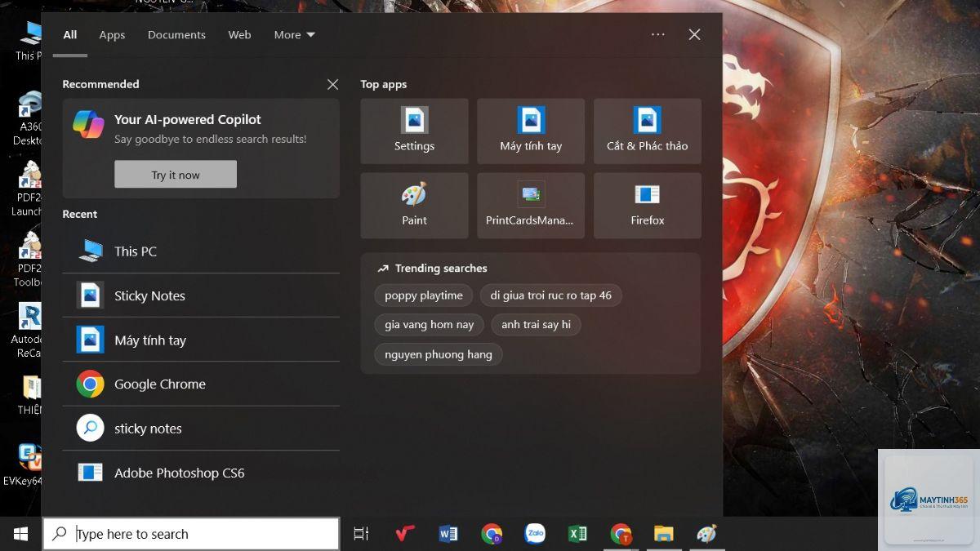Image resolution: width=980 pixels, height=551 pixels.
Task: Click the Windows Start button
Action: click(20, 534)
